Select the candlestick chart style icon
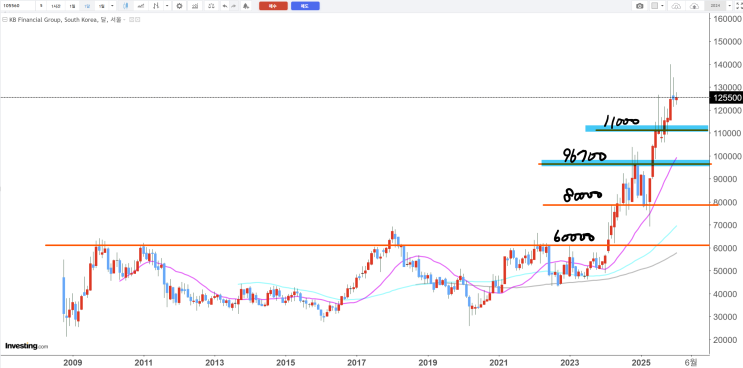This screenshot has width=743, height=368. 126,6
